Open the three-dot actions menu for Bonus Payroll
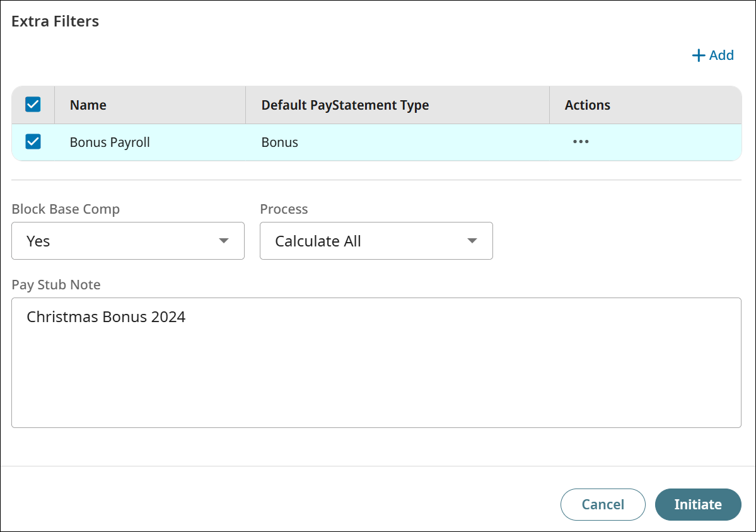Screen dimensions: 756x532 581,142
